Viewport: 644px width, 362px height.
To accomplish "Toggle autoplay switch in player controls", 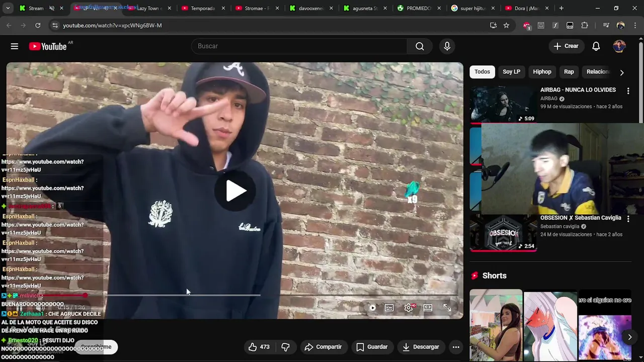I will coord(372,308).
